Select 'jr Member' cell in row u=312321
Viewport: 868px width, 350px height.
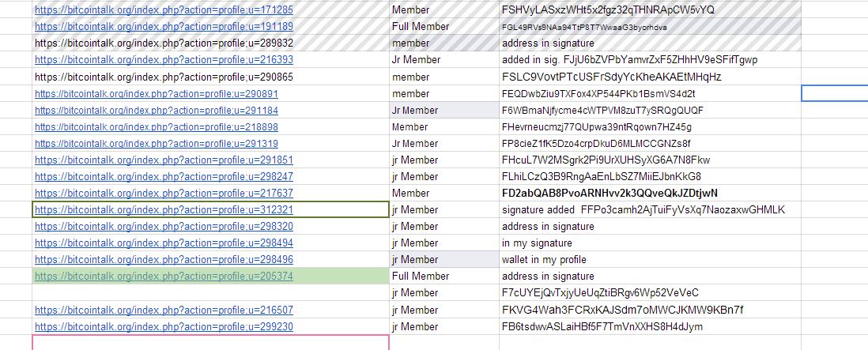point(444,209)
